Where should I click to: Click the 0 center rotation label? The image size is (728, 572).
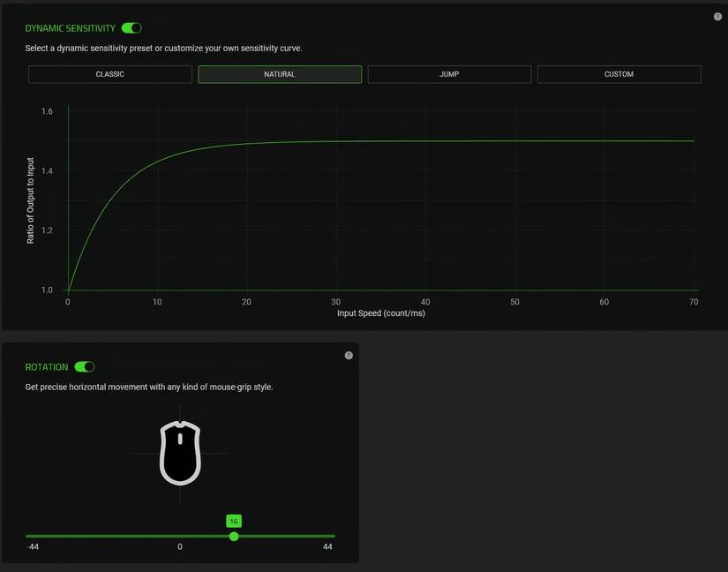pyautogui.click(x=180, y=547)
